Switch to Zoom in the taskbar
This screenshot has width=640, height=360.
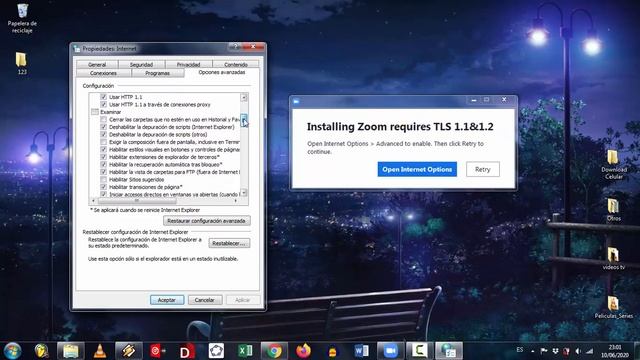pos(390,351)
